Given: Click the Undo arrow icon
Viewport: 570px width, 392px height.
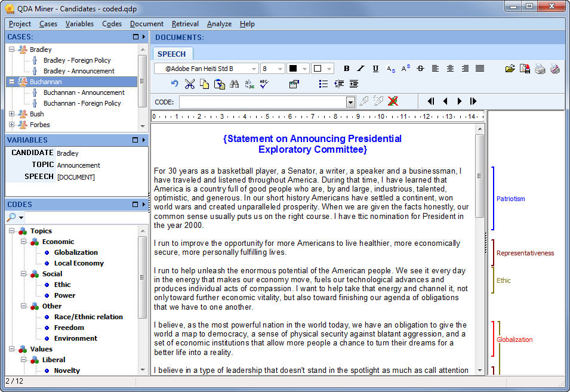Looking at the screenshot, I should [174, 84].
